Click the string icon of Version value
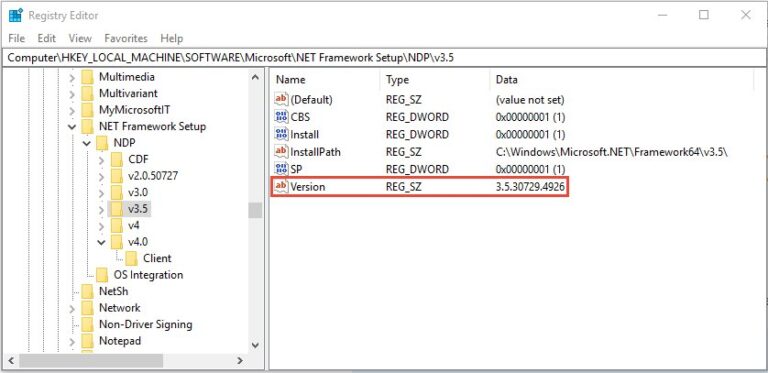 tap(281, 186)
